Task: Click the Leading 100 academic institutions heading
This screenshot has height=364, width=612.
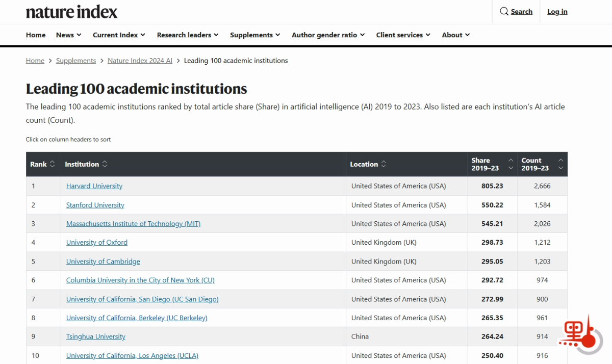Action: pos(136,89)
